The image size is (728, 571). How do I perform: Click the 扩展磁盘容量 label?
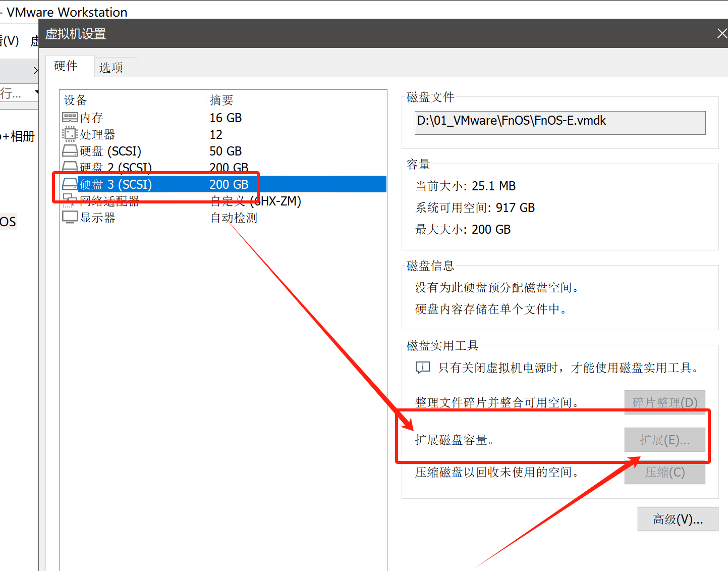pyautogui.click(x=455, y=440)
